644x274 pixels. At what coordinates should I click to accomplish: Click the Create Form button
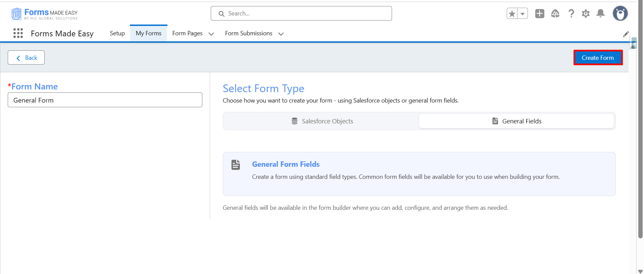[598, 58]
